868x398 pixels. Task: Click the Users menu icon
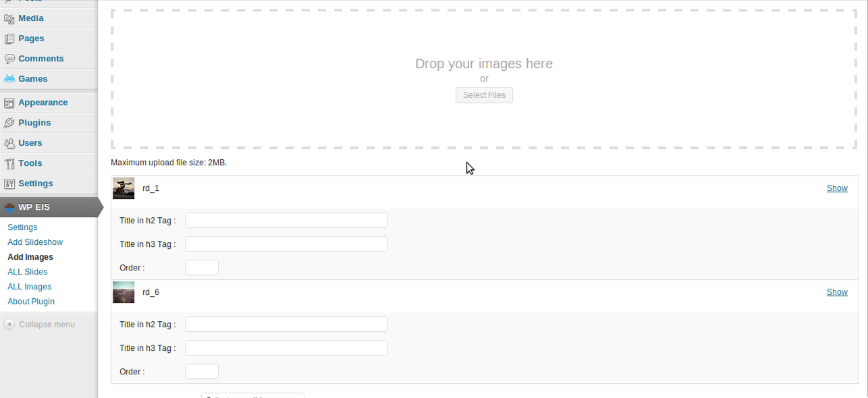[9, 143]
